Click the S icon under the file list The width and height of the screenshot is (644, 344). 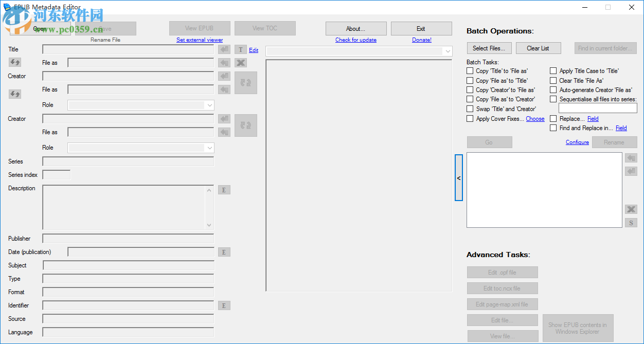click(x=631, y=222)
